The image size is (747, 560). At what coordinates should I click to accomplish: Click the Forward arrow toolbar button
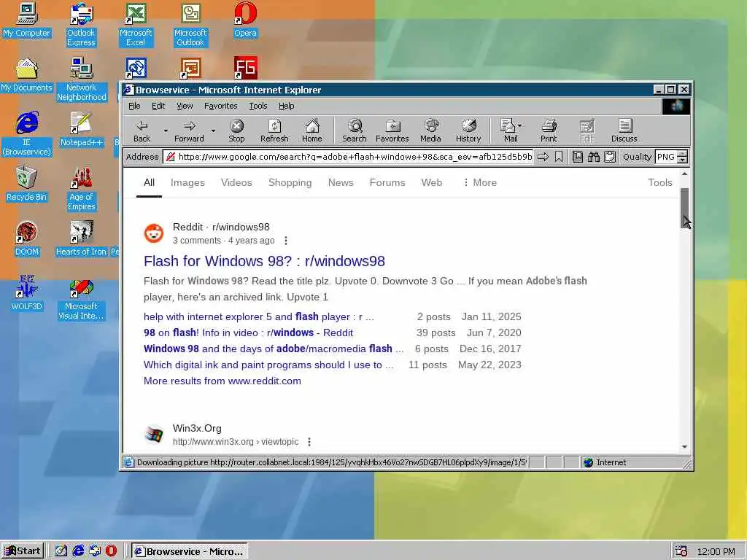(189, 131)
